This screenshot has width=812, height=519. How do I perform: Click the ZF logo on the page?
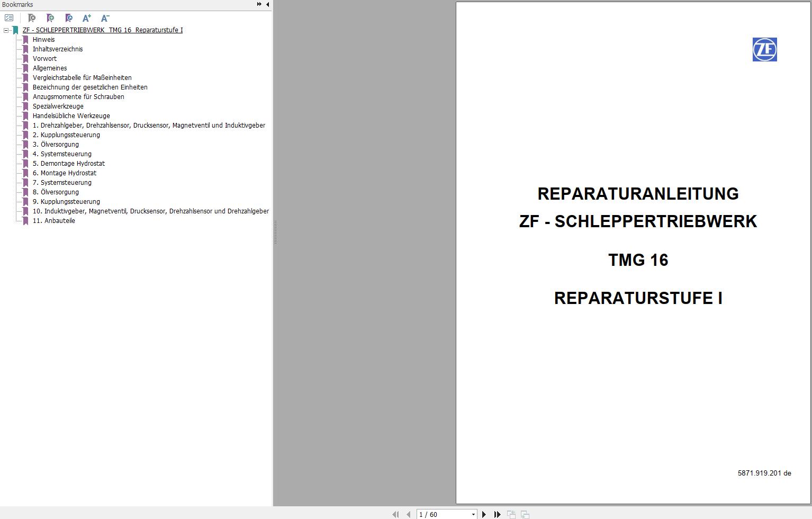pyautogui.click(x=764, y=50)
